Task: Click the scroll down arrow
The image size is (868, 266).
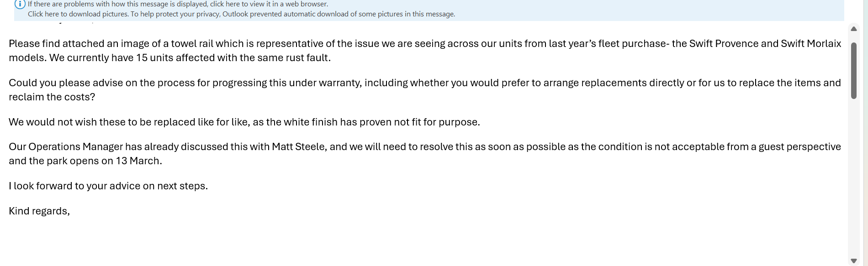Action: pyautogui.click(x=853, y=261)
